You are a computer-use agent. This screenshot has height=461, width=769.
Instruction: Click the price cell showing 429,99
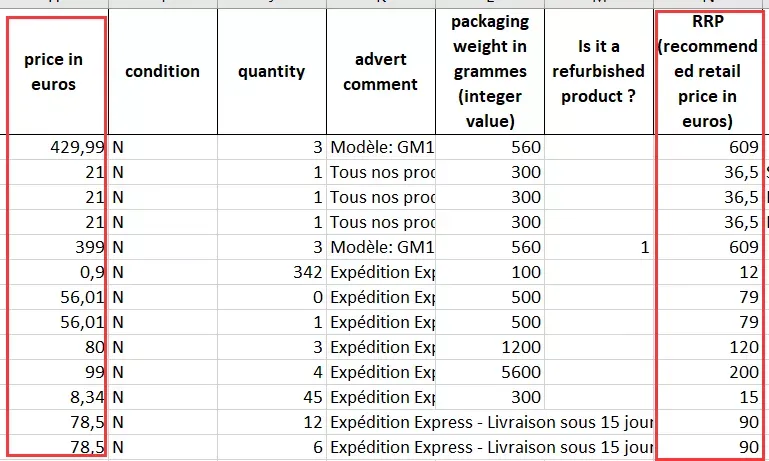54,147
